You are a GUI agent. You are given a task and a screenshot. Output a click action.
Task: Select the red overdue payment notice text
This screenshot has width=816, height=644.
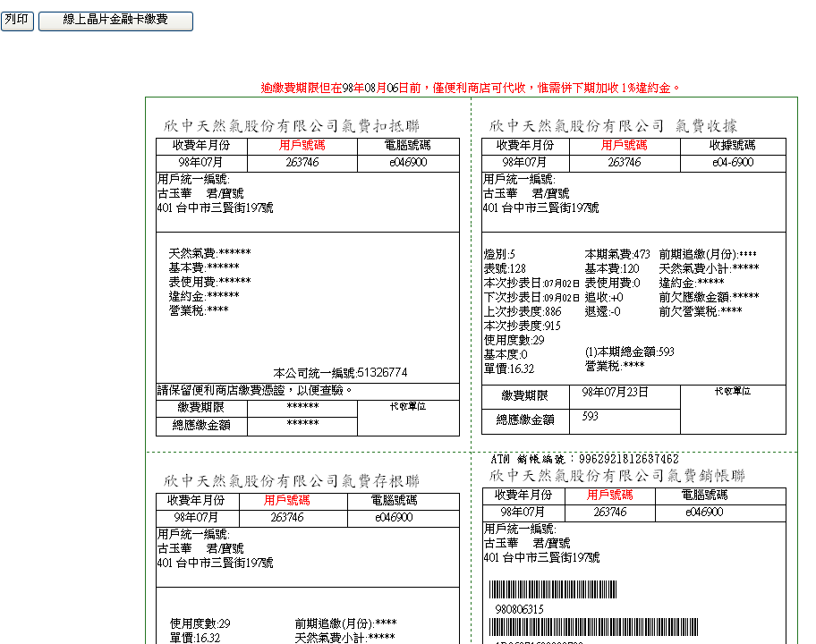pyautogui.click(x=471, y=88)
